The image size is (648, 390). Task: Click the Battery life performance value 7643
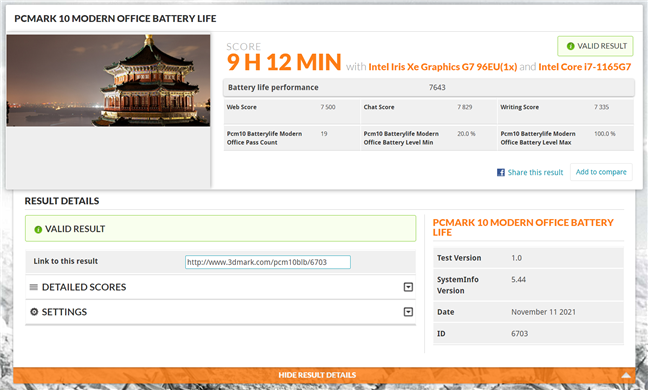437,88
